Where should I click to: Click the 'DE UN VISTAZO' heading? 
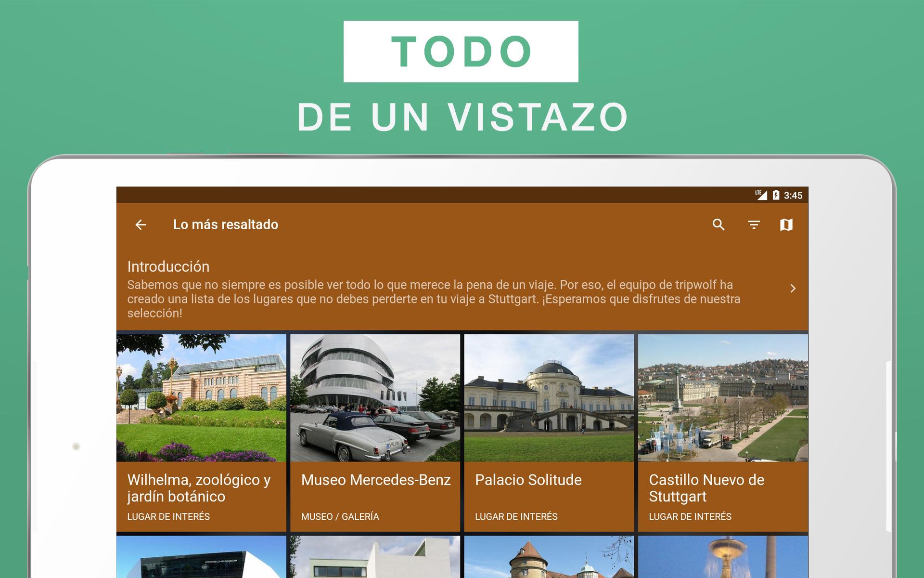pos(463,117)
